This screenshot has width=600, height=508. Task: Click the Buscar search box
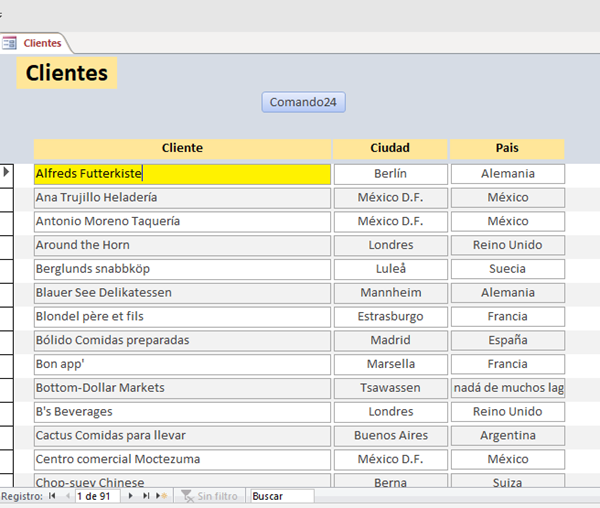point(281,496)
